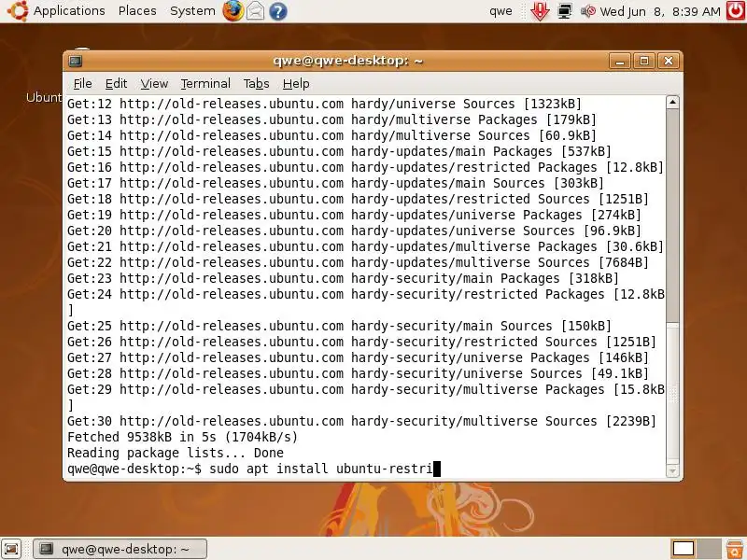747x560 pixels.
Task: Click the desktop icon labeled 'Ubunt'
Action: pos(44,97)
